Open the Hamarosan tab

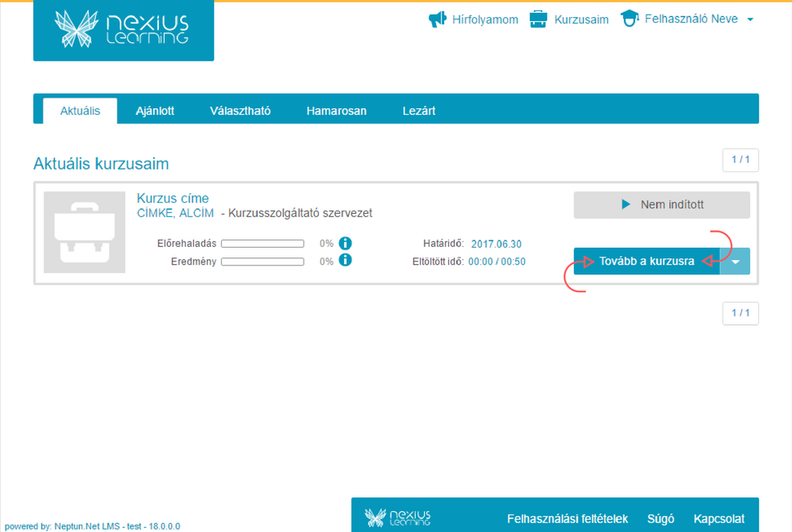[x=336, y=111]
